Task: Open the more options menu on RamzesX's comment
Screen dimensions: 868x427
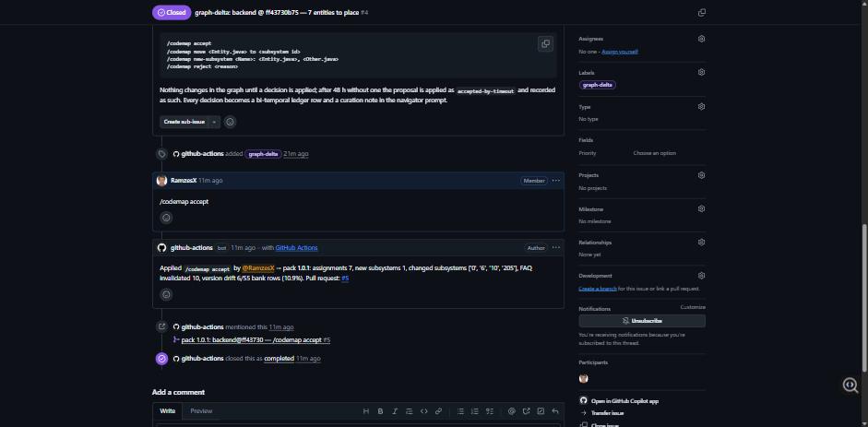Action: coord(556,181)
